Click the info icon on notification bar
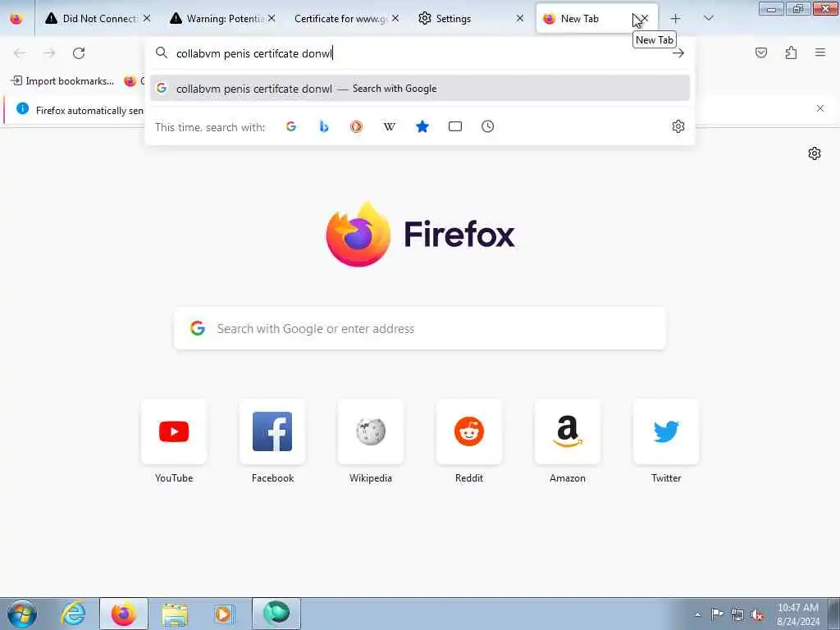This screenshot has height=630, width=840. [x=22, y=109]
